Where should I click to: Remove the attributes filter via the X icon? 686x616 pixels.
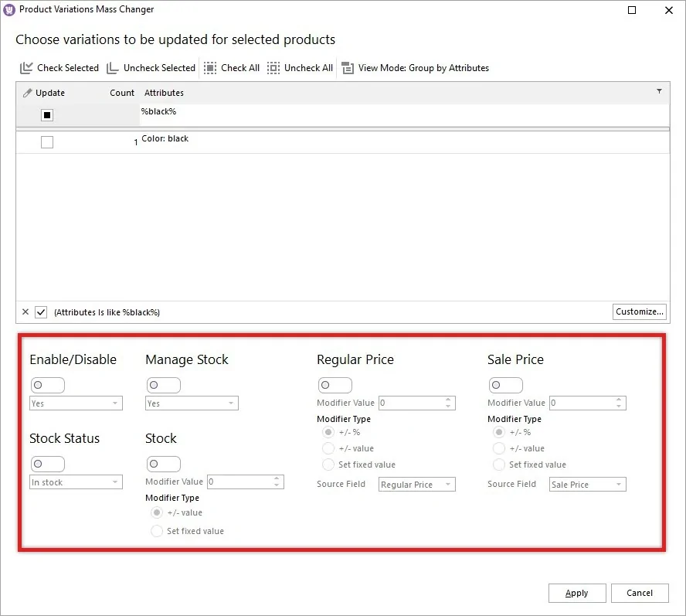(25, 311)
